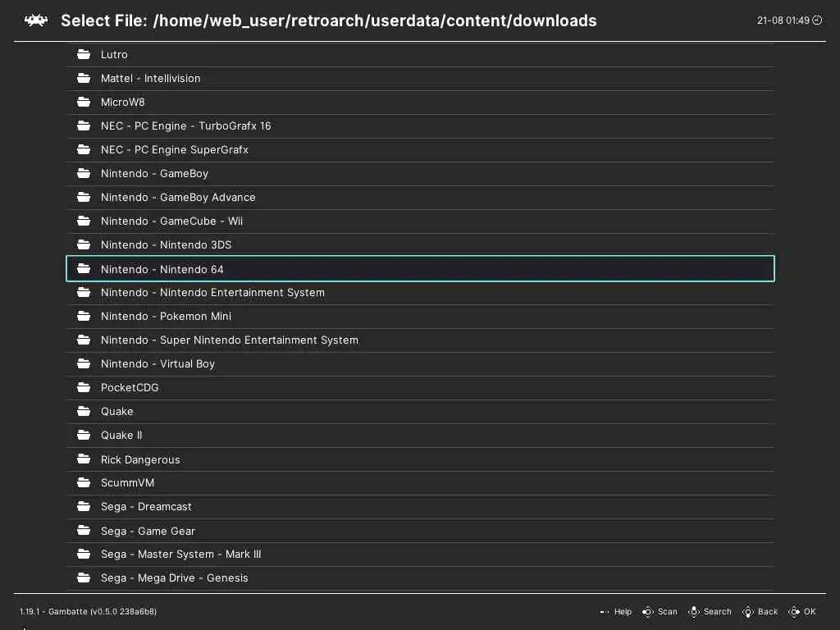The width and height of the screenshot is (840, 630).
Task: Click the folder icon for PC Engine SuperGrafx
Action: 84,149
